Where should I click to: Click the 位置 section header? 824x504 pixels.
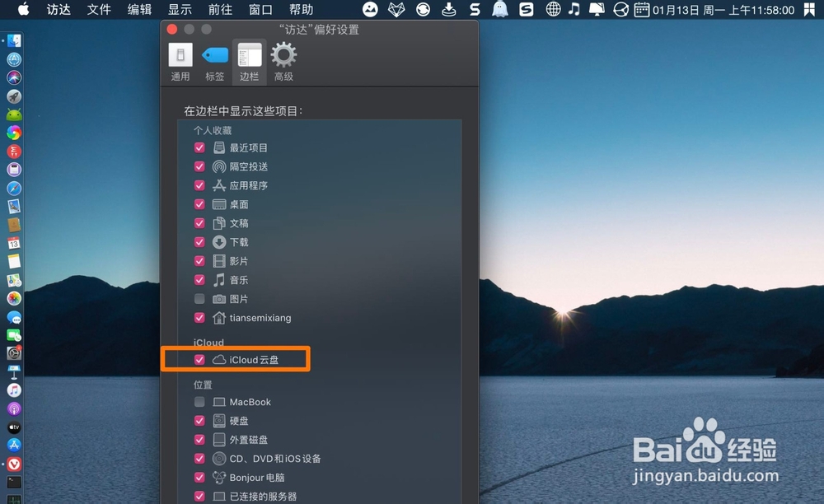[203, 385]
